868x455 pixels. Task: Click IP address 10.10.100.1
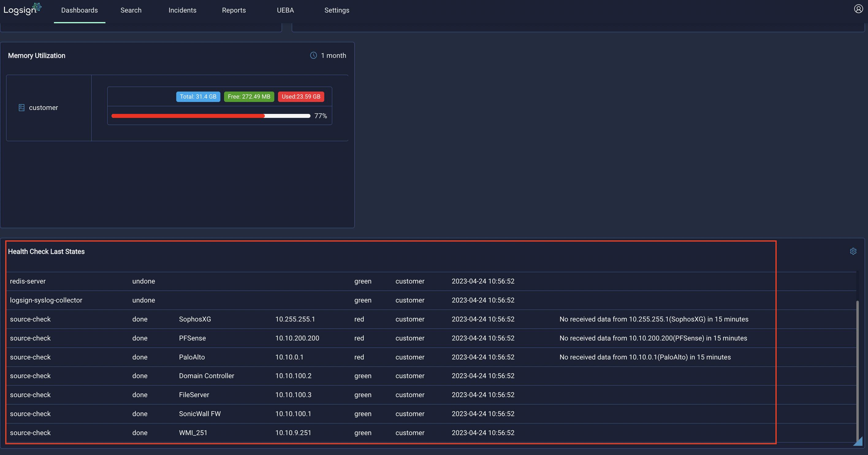coord(293,414)
